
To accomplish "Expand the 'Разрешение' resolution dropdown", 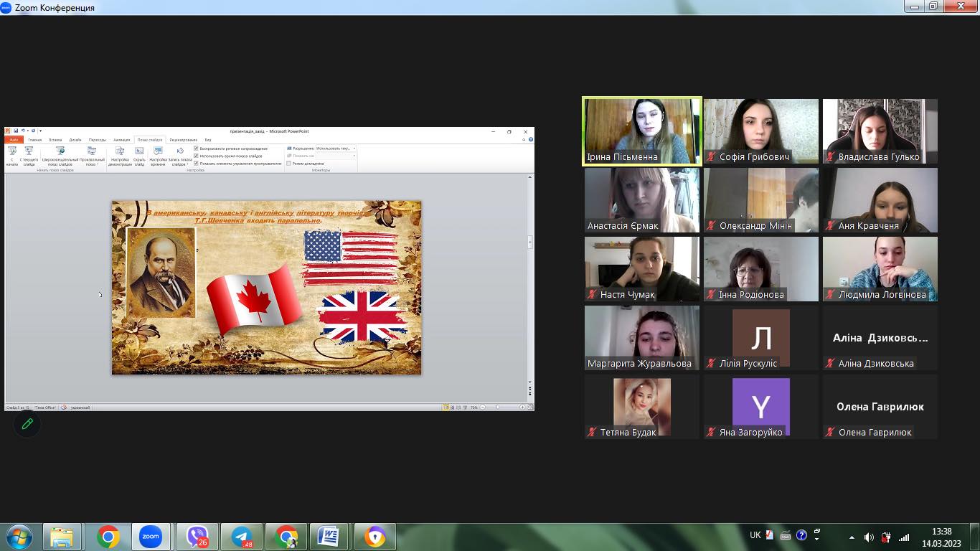I will 354,149.
